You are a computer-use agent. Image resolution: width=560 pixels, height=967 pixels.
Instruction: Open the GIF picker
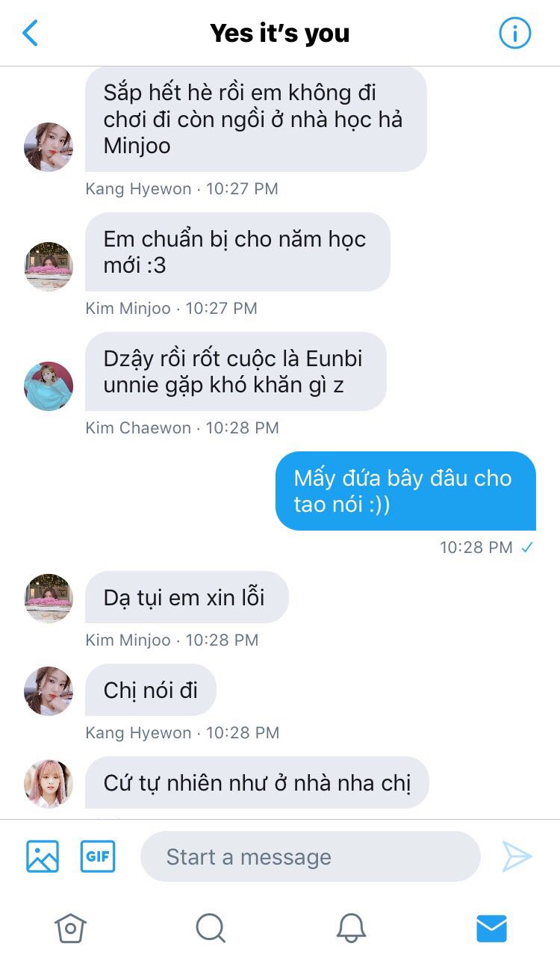pos(98,856)
